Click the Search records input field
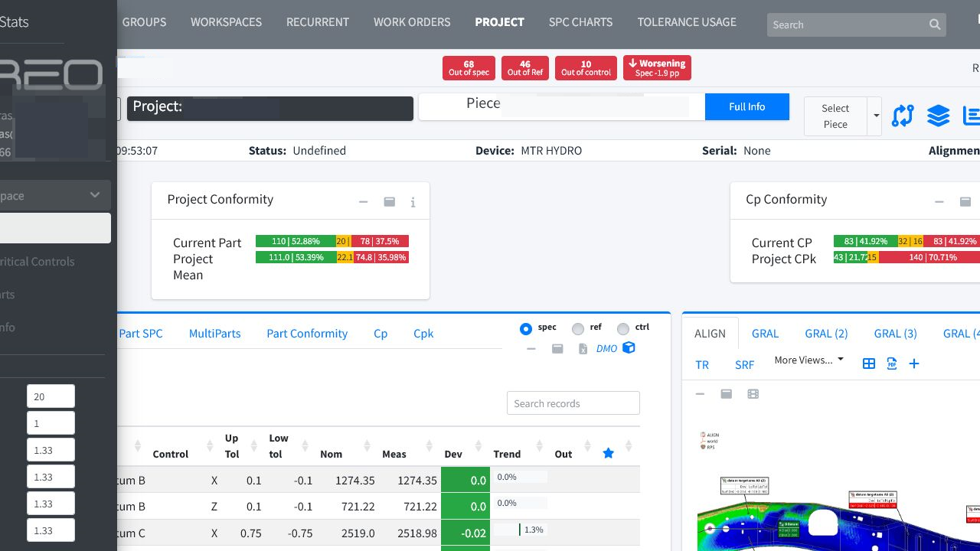 (573, 403)
